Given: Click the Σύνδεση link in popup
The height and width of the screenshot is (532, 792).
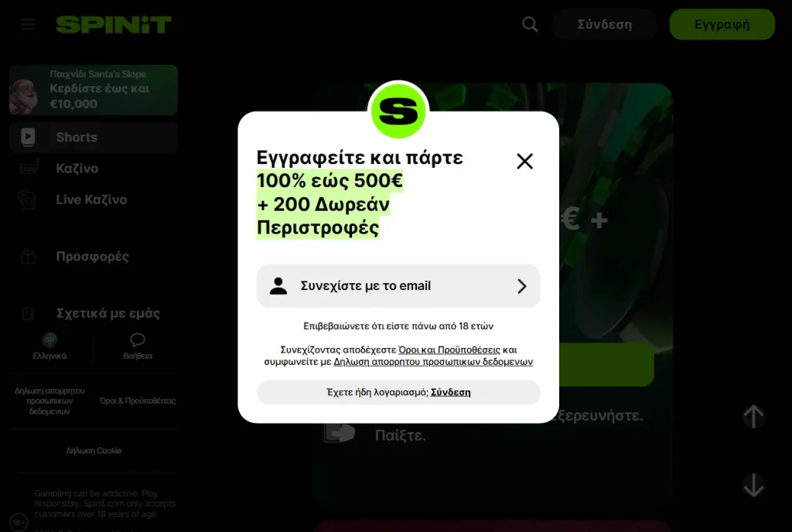Looking at the screenshot, I should pos(451,392).
